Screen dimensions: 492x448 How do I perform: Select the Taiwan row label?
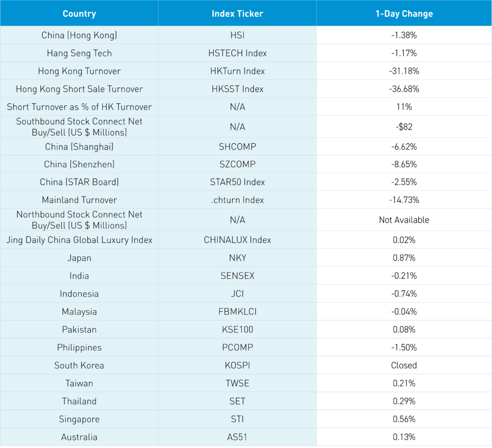[x=79, y=383]
